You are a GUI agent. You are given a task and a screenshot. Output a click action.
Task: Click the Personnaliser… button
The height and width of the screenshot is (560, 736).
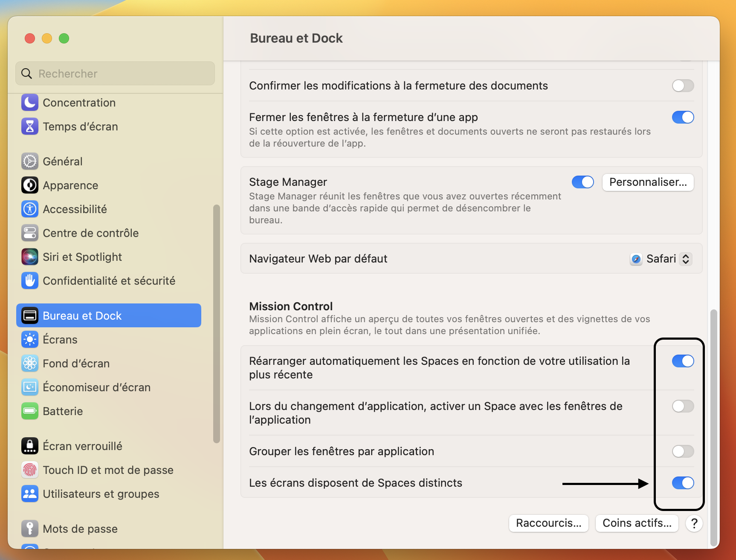coord(648,182)
